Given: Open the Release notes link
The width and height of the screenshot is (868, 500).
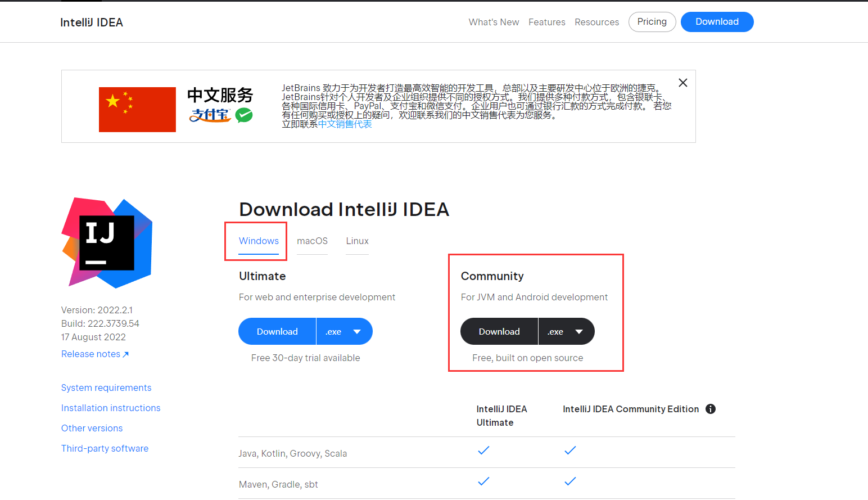Looking at the screenshot, I should [95, 354].
